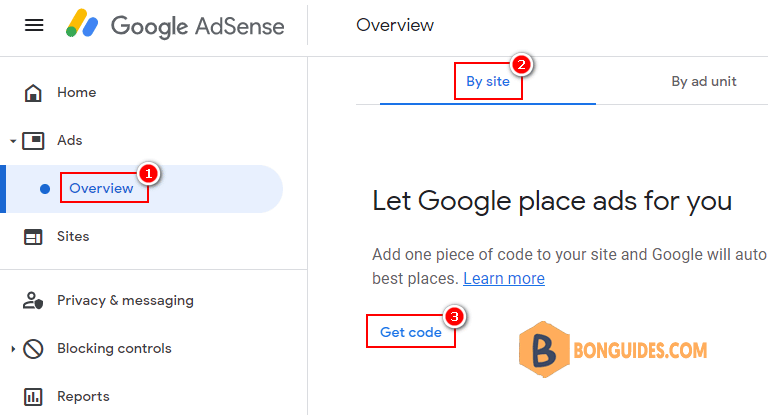Click the Home house icon

pos(33,93)
